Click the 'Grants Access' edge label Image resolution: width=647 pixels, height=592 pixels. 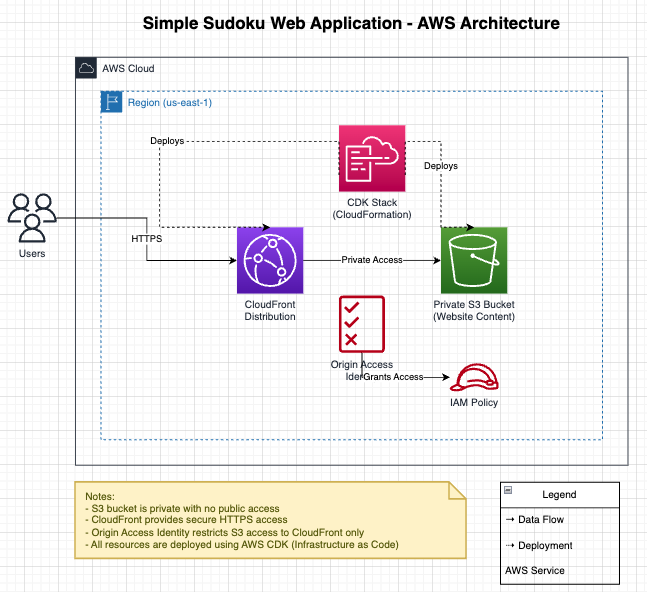pos(393,377)
